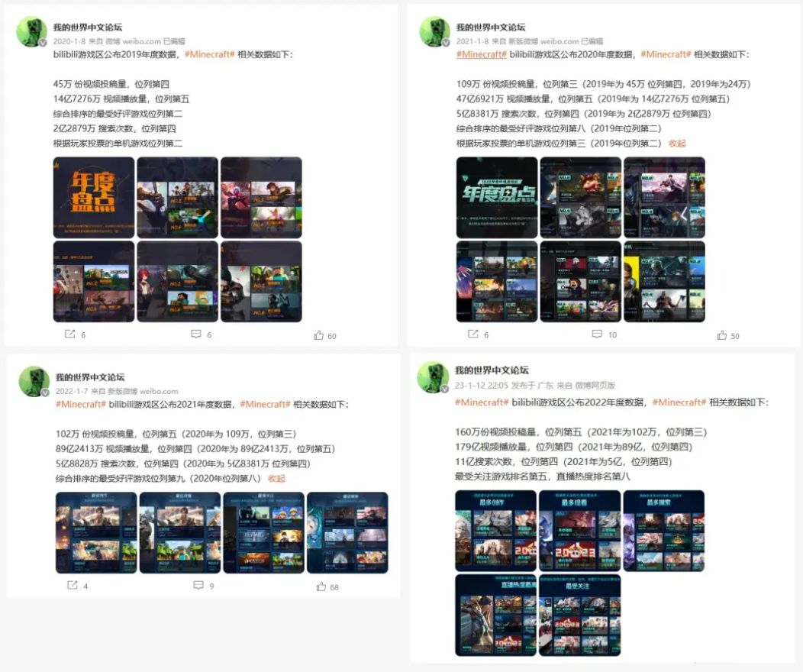Open the 最多创作 thumbnail in 2022 data post
This screenshot has height=672, width=803.
point(495,531)
